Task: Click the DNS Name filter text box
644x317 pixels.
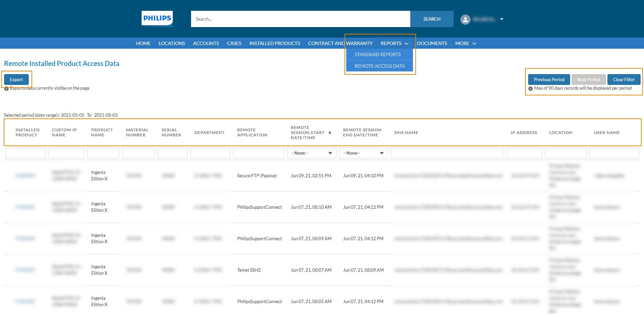Action: (447, 153)
